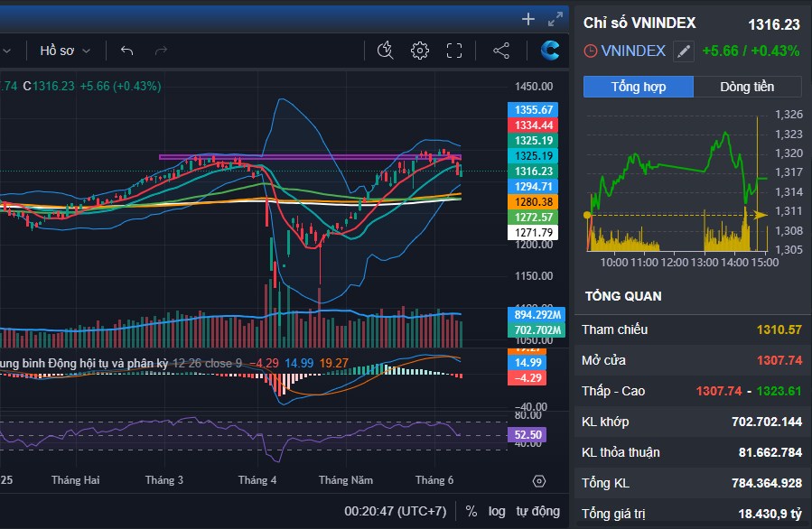Viewport: 812px width, 529px height.
Task: Click the 1355.67 price label
Action: (533, 110)
